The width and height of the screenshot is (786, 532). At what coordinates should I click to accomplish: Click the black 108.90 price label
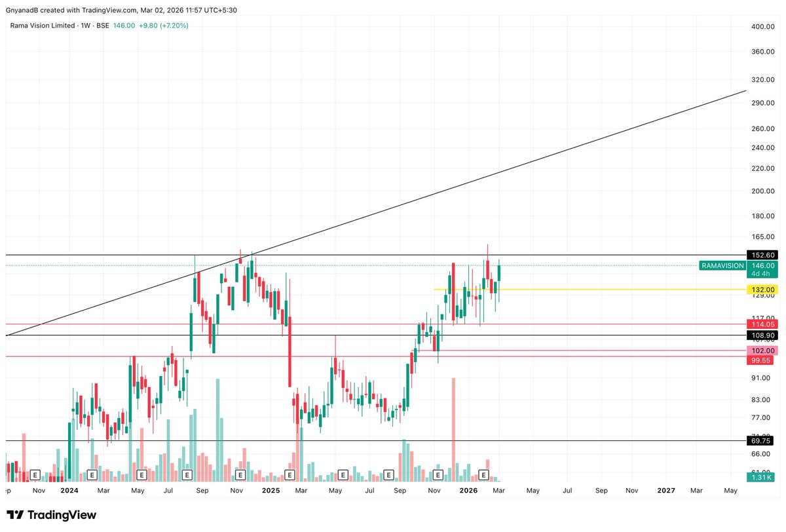point(761,335)
